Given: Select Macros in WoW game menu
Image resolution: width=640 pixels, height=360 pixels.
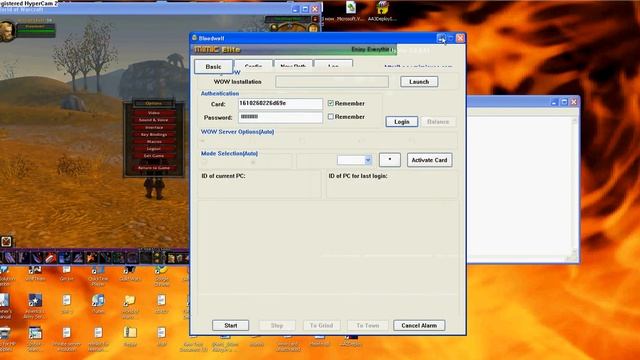Looking at the screenshot, I should pyautogui.click(x=154, y=142).
